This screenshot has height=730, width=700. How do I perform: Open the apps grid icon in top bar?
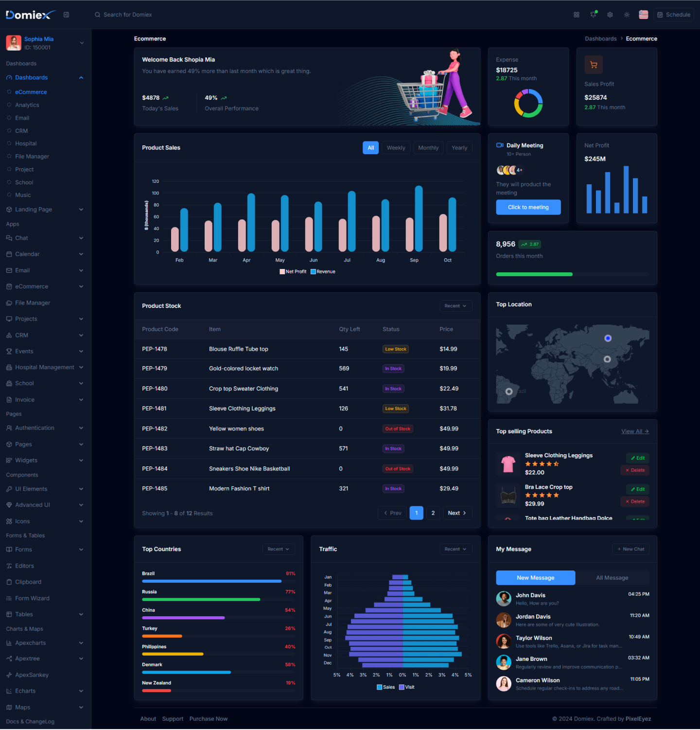click(x=576, y=15)
